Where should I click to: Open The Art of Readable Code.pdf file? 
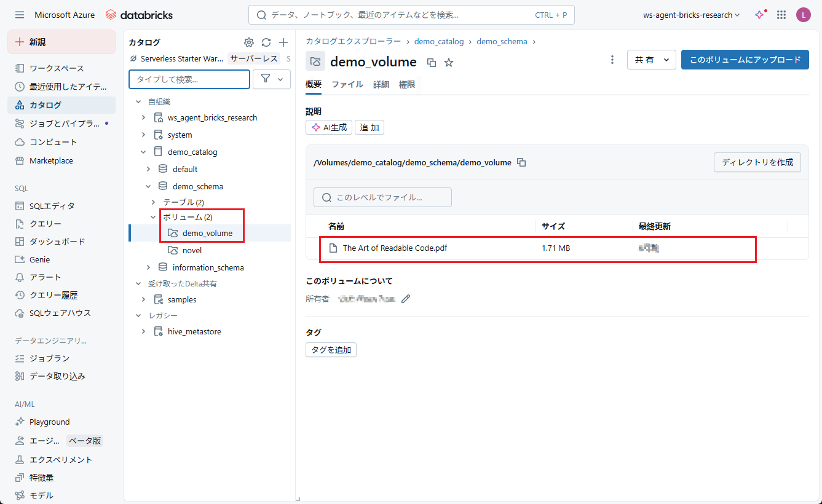pyautogui.click(x=395, y=248)
